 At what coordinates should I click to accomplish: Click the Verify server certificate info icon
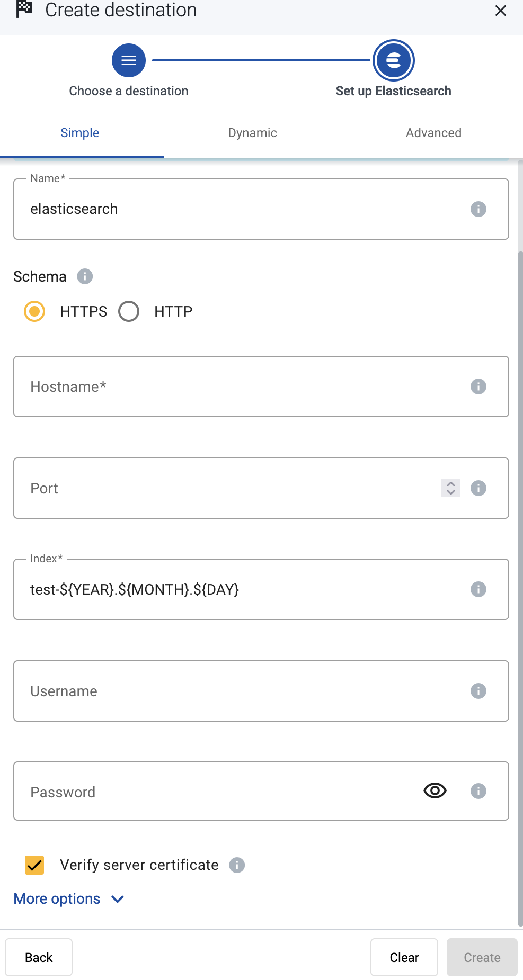coord(237,865)
